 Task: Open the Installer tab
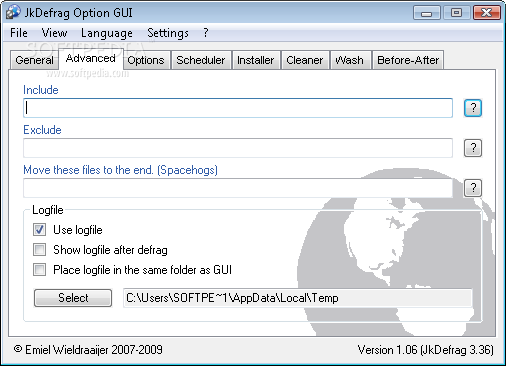[x=255, y=60]
